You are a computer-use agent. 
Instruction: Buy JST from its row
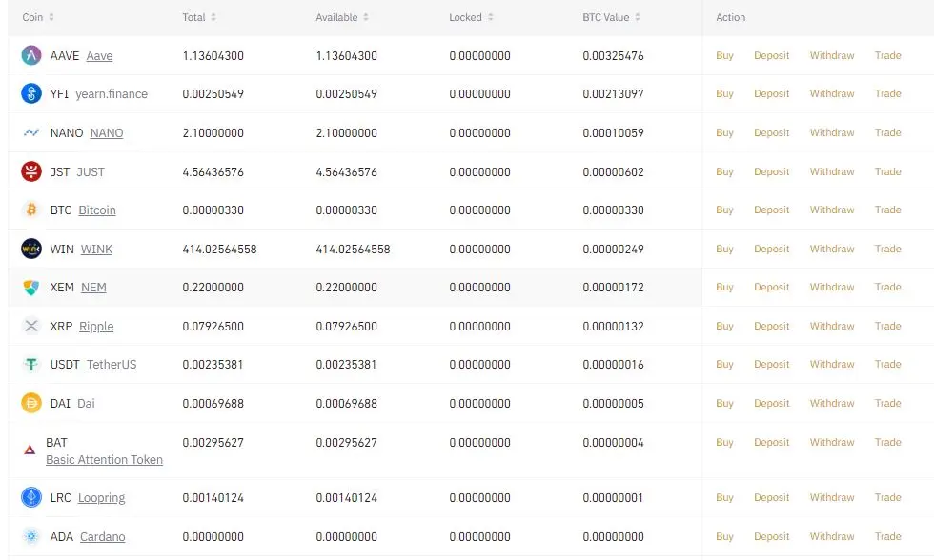pos(724,171)
